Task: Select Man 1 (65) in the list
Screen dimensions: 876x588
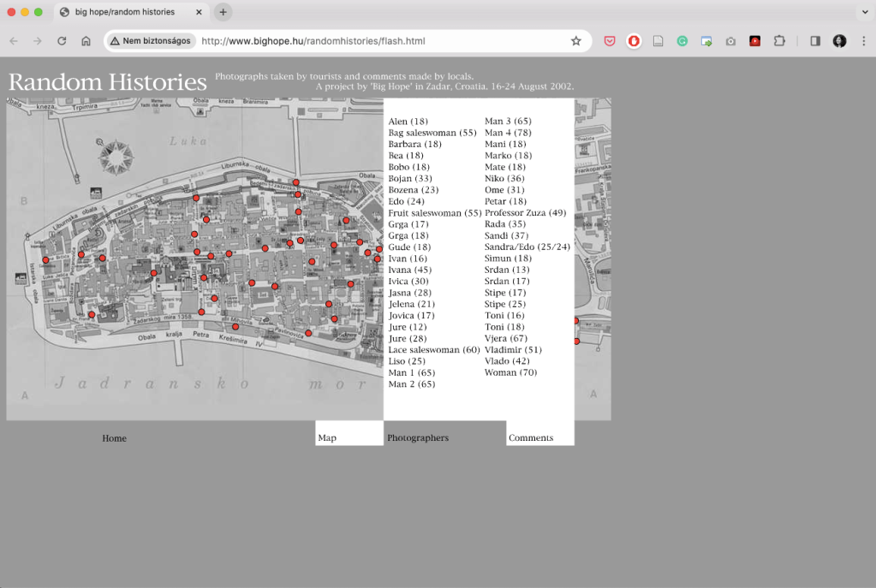Action: (x=412, y=372)
